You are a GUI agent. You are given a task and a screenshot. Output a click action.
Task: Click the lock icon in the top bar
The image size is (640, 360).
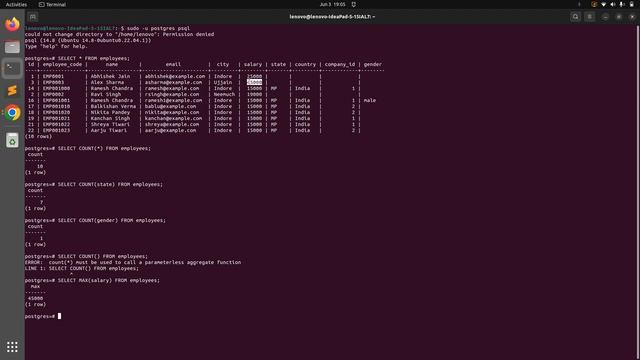point(631,4)
